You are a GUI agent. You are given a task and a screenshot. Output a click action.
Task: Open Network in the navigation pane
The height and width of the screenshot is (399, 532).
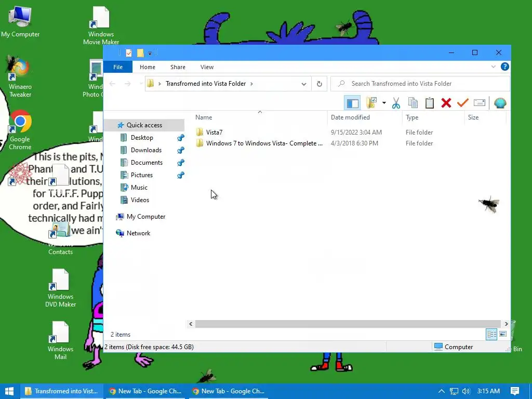click(x=138, y=233)
